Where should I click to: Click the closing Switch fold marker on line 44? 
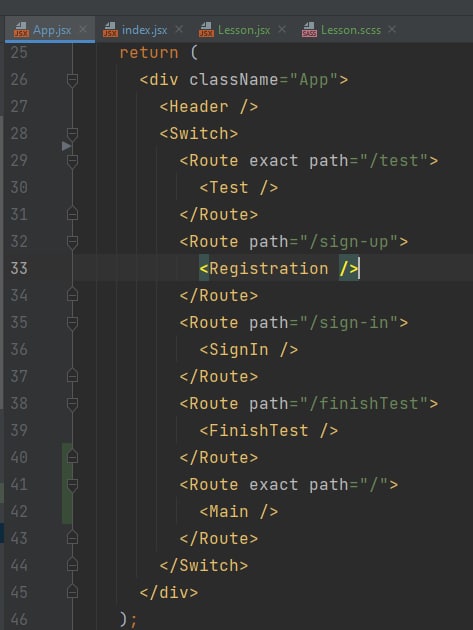72,565
